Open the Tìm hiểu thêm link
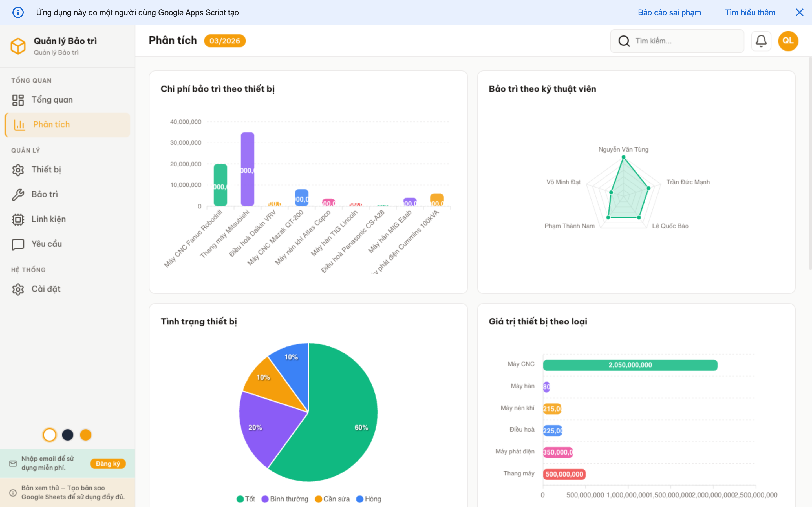 click(750, 12)
